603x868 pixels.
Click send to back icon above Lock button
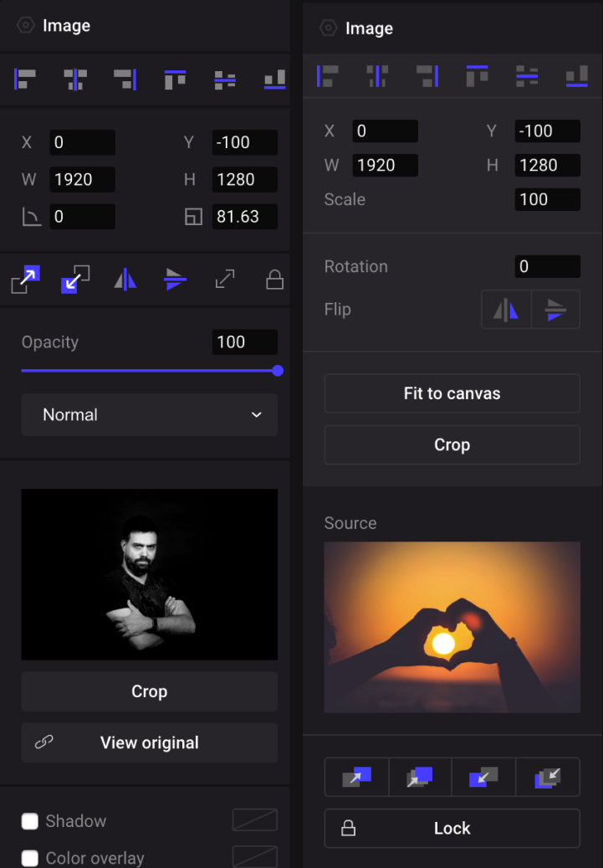click(x=548, y=778)
